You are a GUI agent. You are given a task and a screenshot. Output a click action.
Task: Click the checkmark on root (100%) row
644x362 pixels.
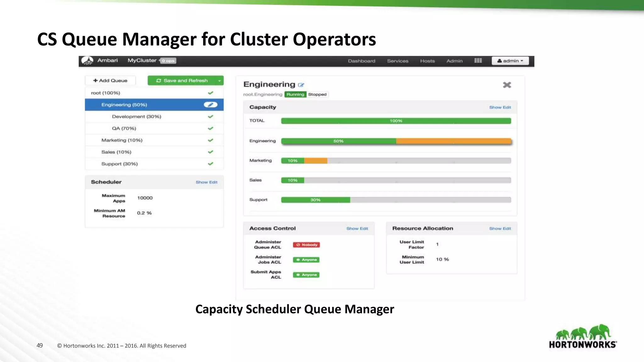coord(210,93)
